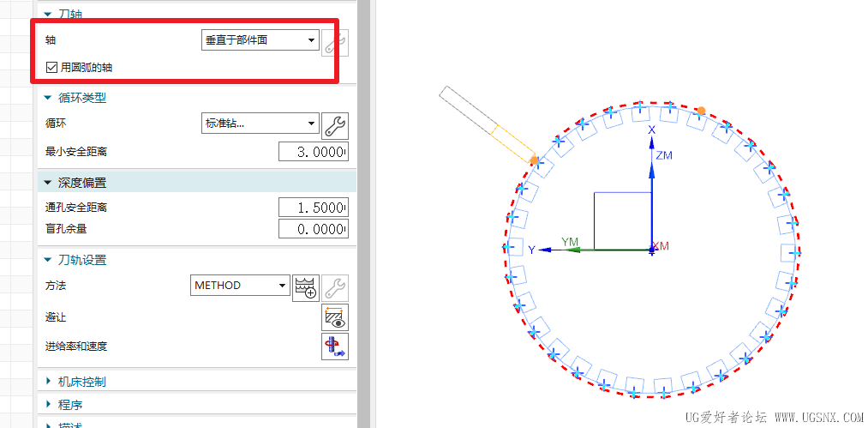Select the XM axis label in viewport
This screenshot has height=428, width=868.
(661, 245)
